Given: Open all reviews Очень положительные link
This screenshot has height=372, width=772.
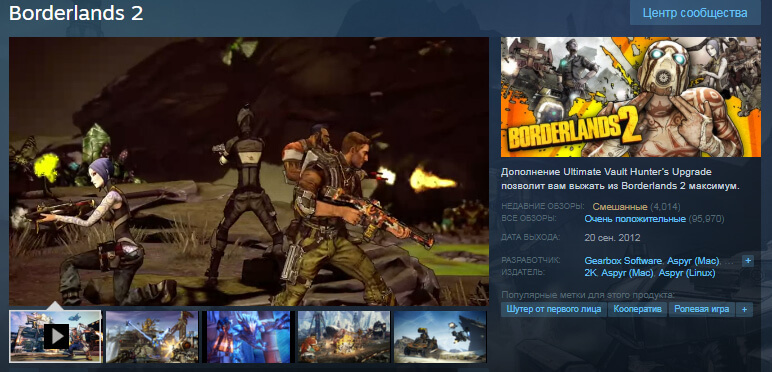Looking at the screenshot, I should pos(635,218).
